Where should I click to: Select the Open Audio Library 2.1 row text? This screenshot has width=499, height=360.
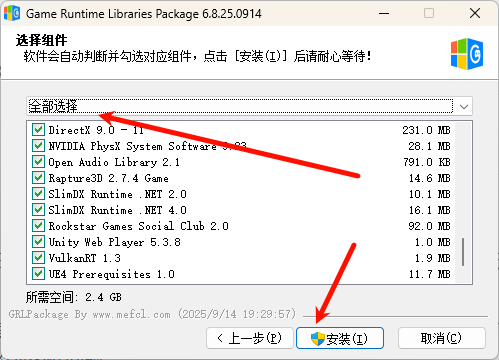(114, 162)
